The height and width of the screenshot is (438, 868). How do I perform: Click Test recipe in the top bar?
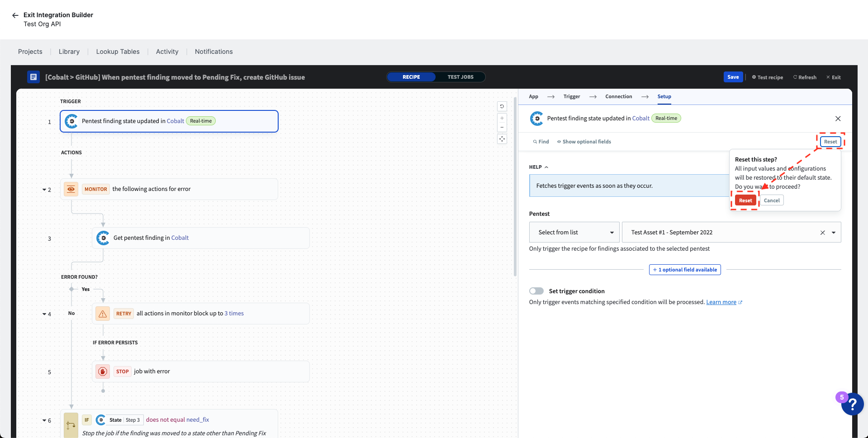point(767,77)
